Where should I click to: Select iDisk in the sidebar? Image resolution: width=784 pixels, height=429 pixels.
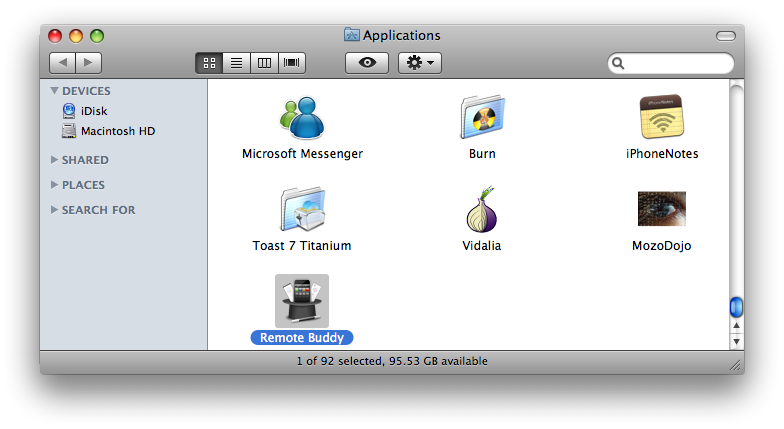point(93,112)
